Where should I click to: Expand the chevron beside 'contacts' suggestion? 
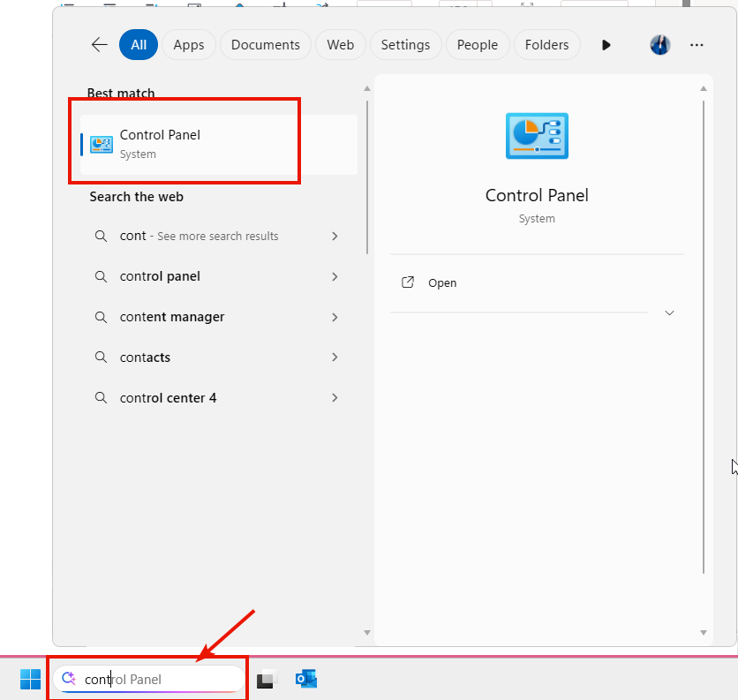click(335, 358)
